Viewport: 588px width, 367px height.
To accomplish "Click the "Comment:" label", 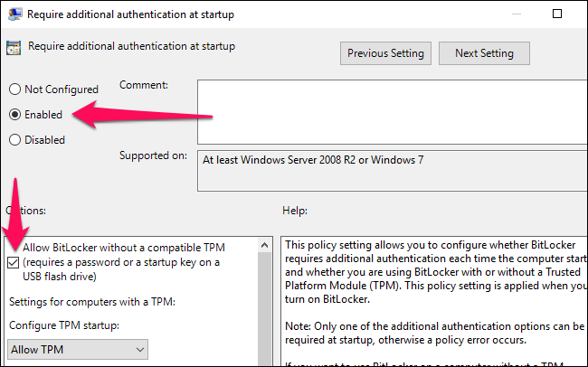I will point(144,85).
